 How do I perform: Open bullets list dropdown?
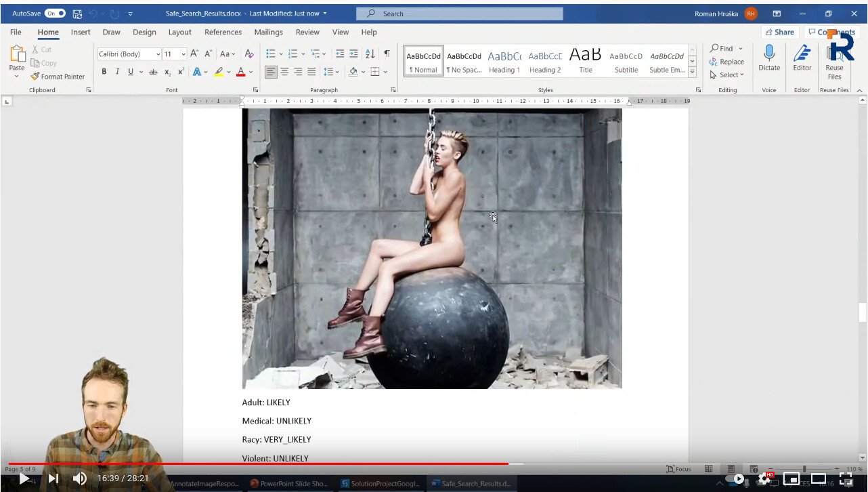coord(281,54)
